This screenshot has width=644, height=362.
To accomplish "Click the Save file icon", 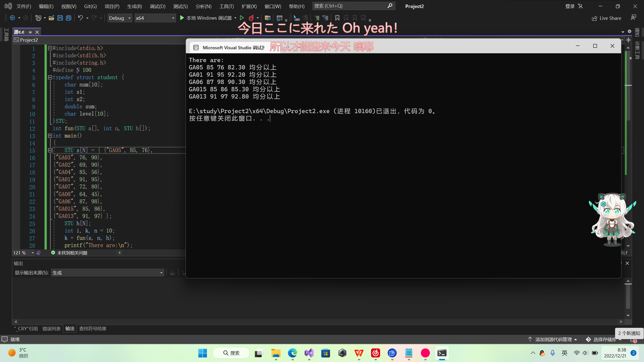I will [x=60, y=18].
